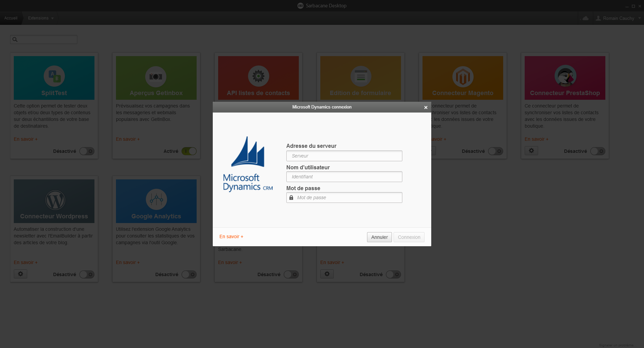Click the Connecteur Wordpress banner title
The width and height of the screenshot is (644, 348).
[54, 216]
